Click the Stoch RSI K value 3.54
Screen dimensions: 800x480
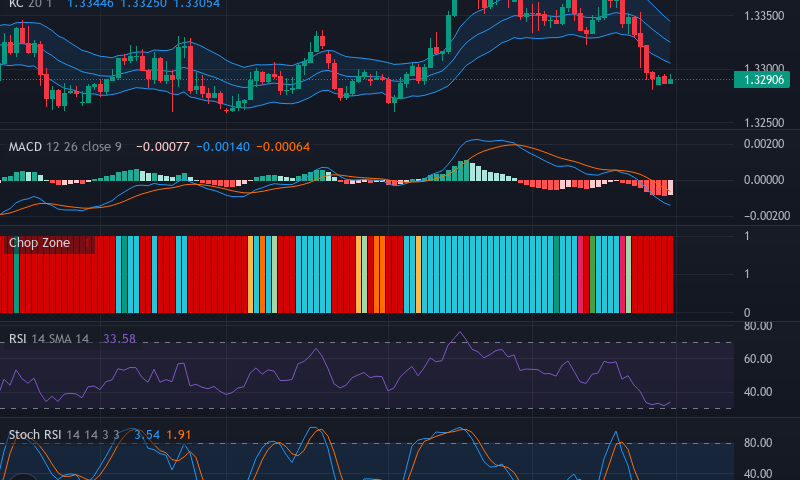click(147, 435)
